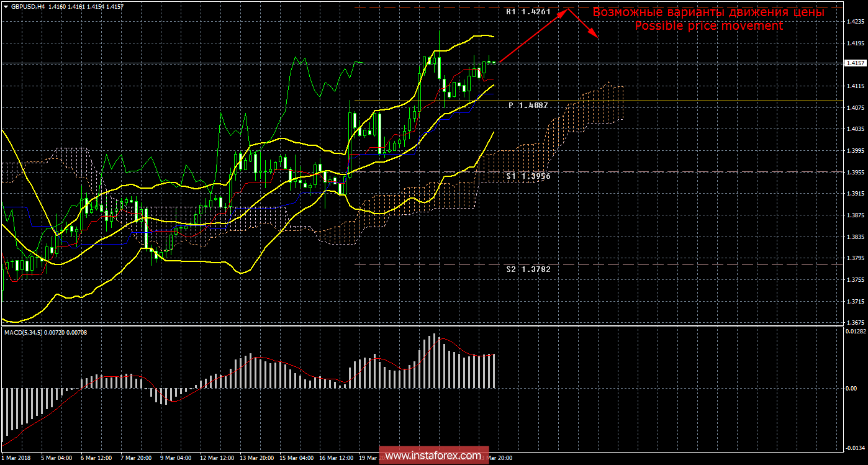Click the 1.3955 price axis label
The width and height of the screenshot is (868, 465).
[855, 173]
